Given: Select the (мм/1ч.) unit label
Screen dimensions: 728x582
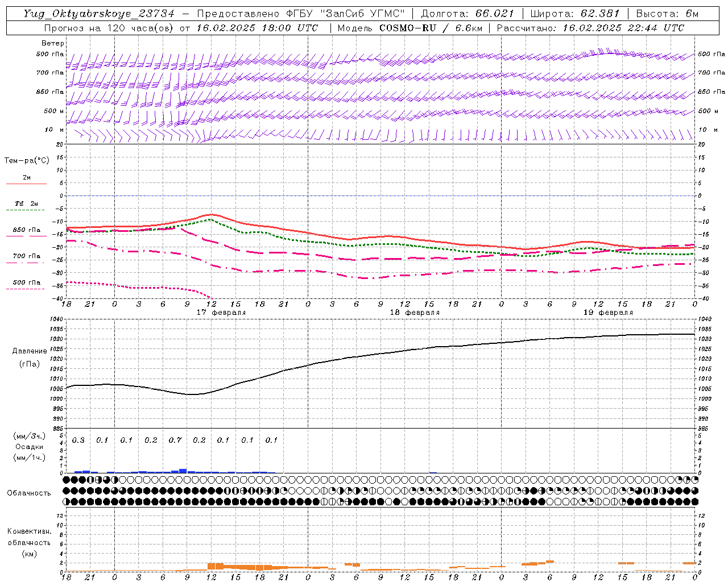Looking at the screenshot, I should point(30,458).
